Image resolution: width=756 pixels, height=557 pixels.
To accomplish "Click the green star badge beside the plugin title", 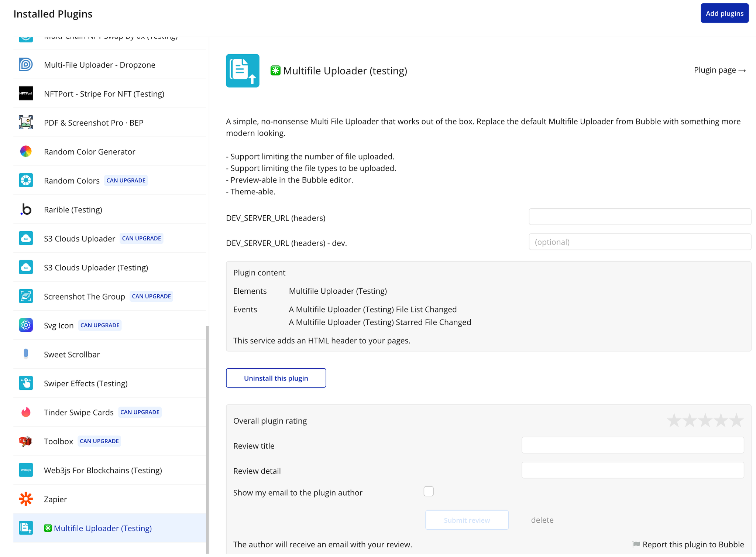I will [275, 70].
